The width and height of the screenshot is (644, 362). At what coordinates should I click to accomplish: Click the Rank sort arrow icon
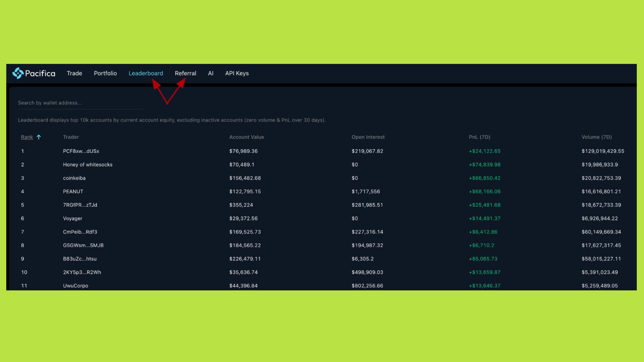coord(39,137)
